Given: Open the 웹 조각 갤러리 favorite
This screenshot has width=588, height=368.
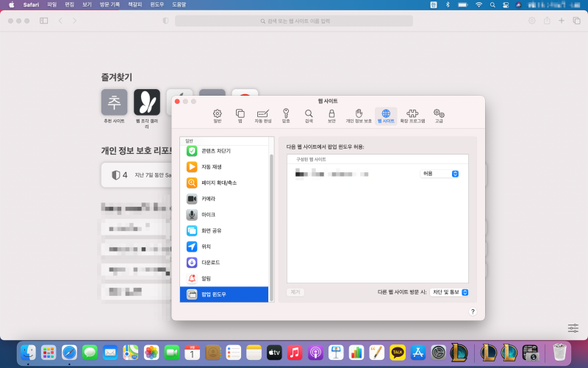Looking at the screenshot, I should coord(146,109).
